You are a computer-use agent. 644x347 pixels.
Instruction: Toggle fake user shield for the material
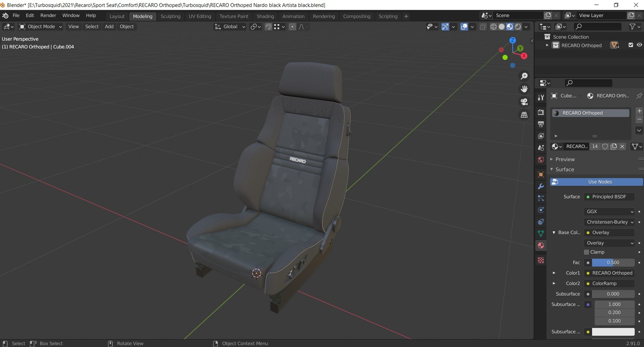605,146
